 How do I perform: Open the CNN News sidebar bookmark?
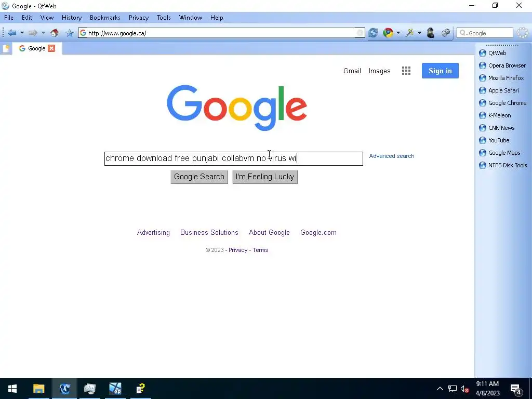click(497, 128)
